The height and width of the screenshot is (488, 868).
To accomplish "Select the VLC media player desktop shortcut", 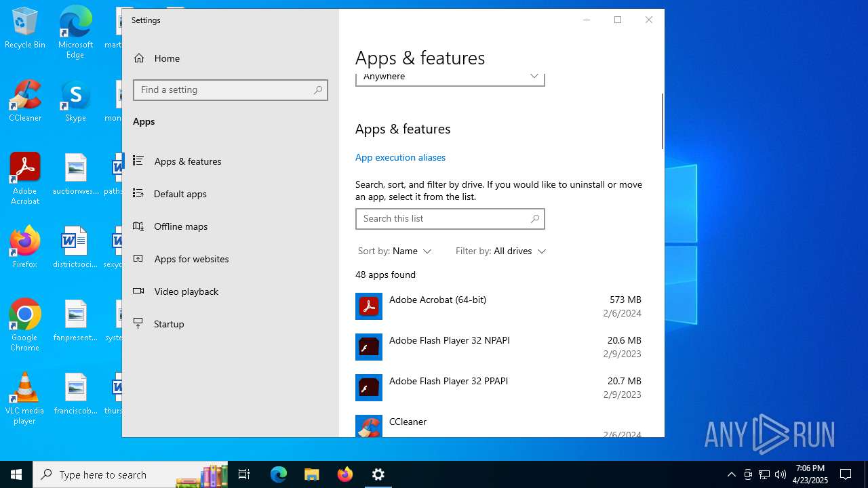I will pos(25,399).
